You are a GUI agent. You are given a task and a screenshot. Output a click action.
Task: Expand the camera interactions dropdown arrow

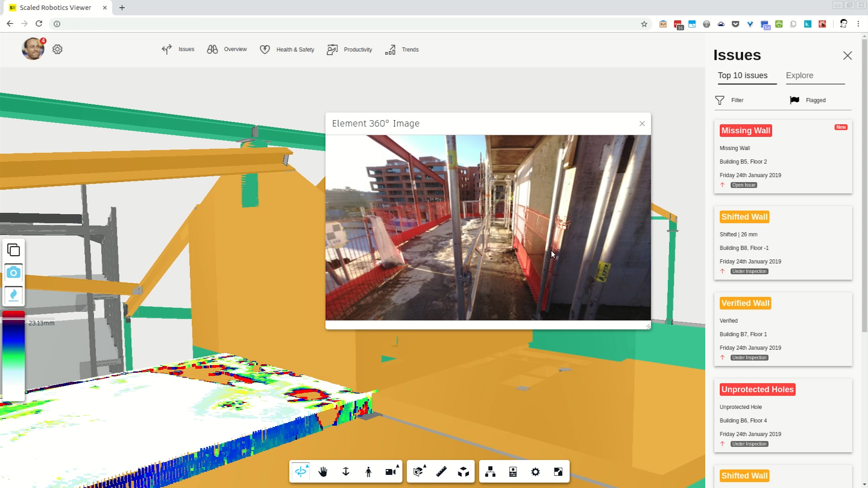pos(398,466)
